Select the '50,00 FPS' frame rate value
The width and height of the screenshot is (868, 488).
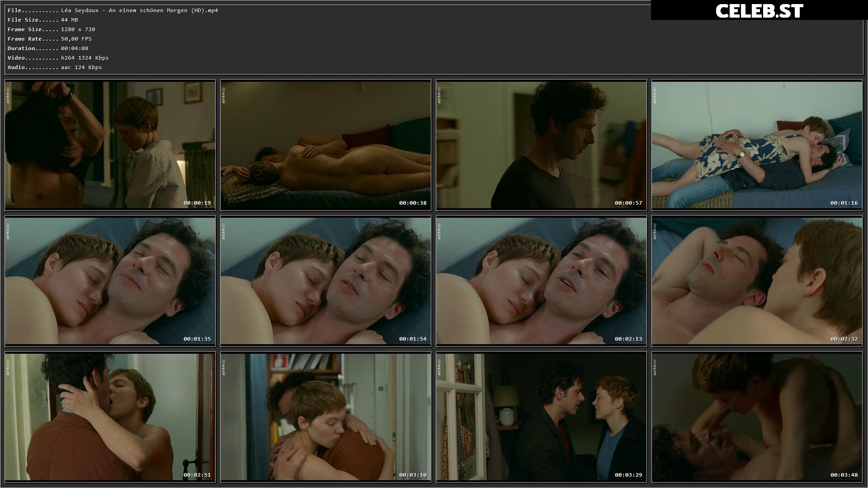[x=76, y=39]
